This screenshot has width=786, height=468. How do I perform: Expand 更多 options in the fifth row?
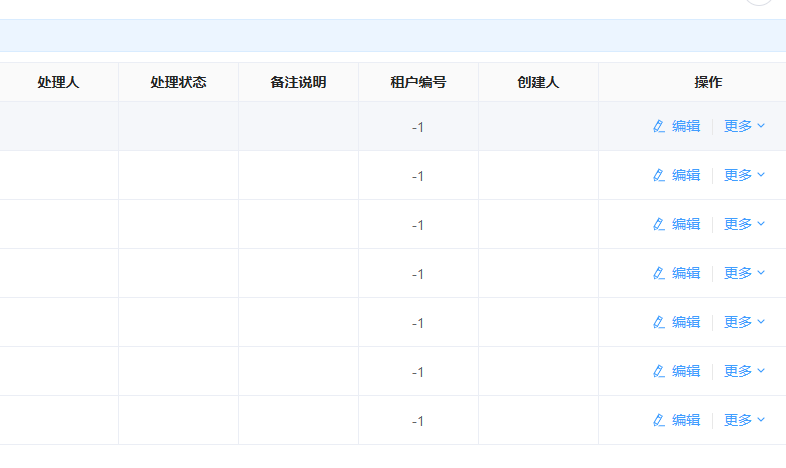pyautogui.click(x=744, y=322)
